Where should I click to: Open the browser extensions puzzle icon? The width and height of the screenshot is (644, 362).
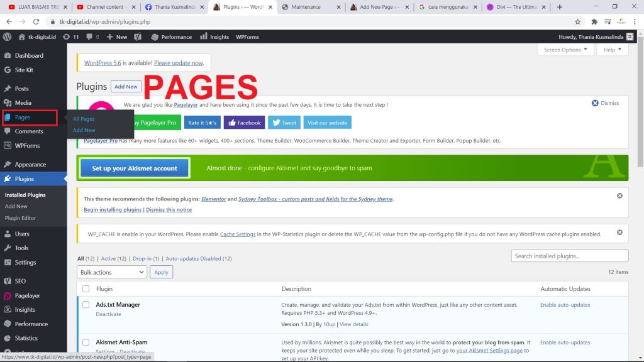(x=594, y=22)
